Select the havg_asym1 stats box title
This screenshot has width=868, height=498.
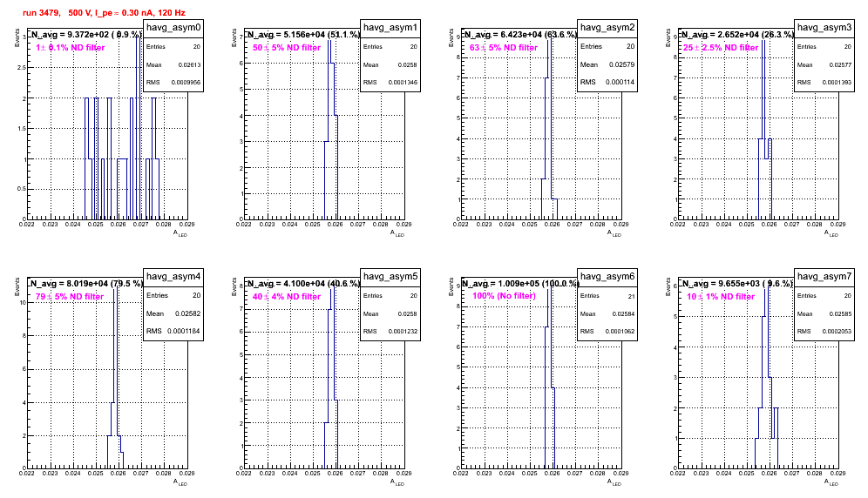click(x=390, y=27)
